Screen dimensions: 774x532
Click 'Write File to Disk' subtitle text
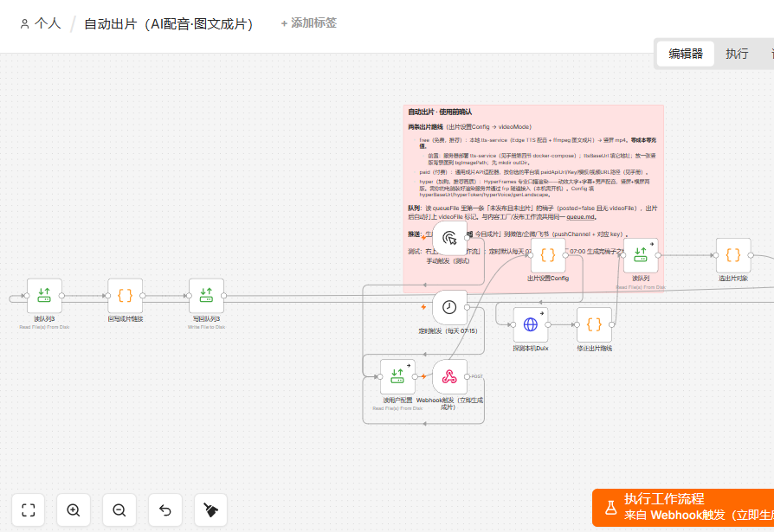coord(206,327)
